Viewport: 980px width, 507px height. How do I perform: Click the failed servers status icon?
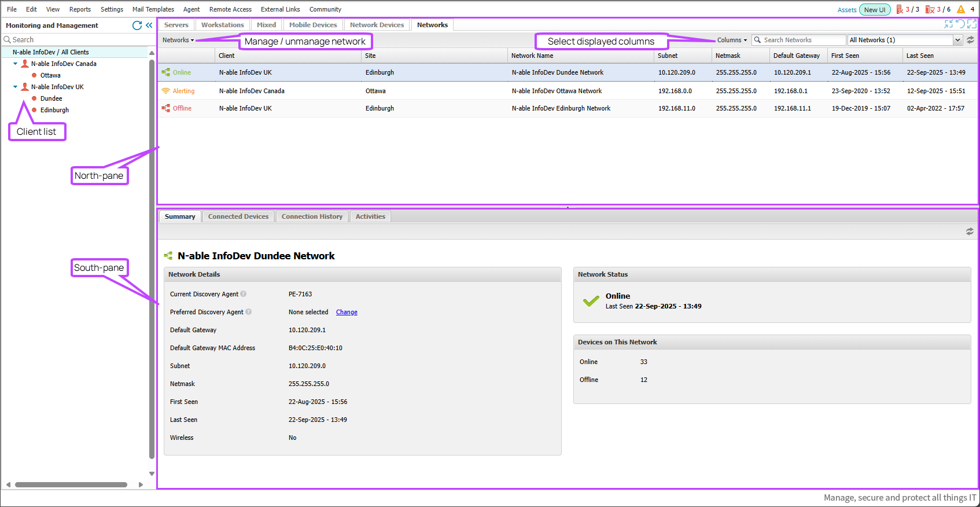click(x=900, y=9)
